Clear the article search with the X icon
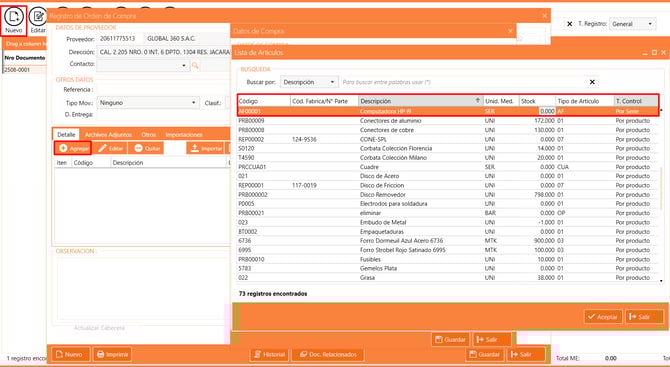This screenshot has height=367, width=670. 592,82
